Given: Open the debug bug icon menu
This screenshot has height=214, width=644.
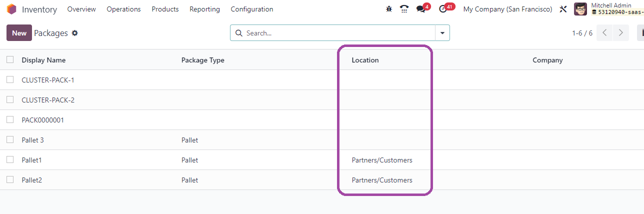Looking at the screenshot, I should 389,9.
